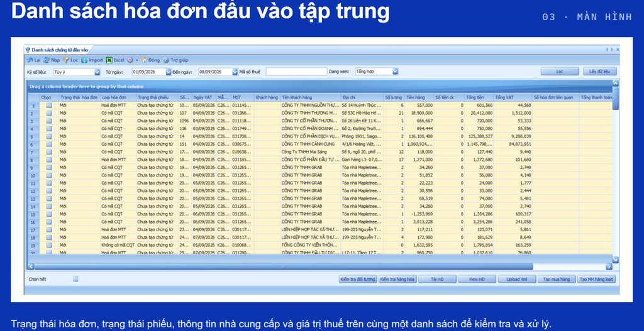The image size is (644, 331).
Task: Click the Đóng house icon
Action: (144, 60)
